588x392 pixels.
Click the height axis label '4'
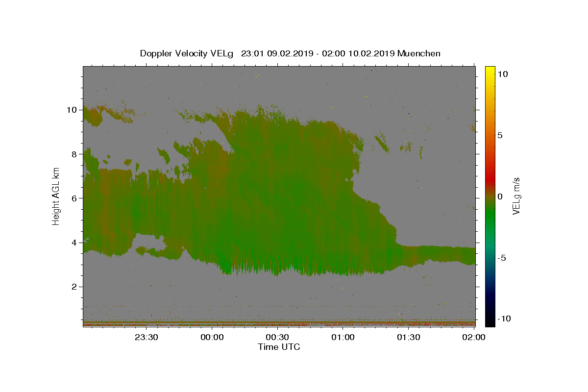74,243
